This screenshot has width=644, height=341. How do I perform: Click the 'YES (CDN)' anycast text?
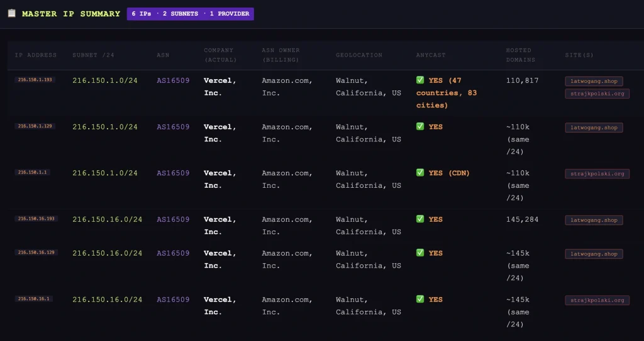[449, 173]
